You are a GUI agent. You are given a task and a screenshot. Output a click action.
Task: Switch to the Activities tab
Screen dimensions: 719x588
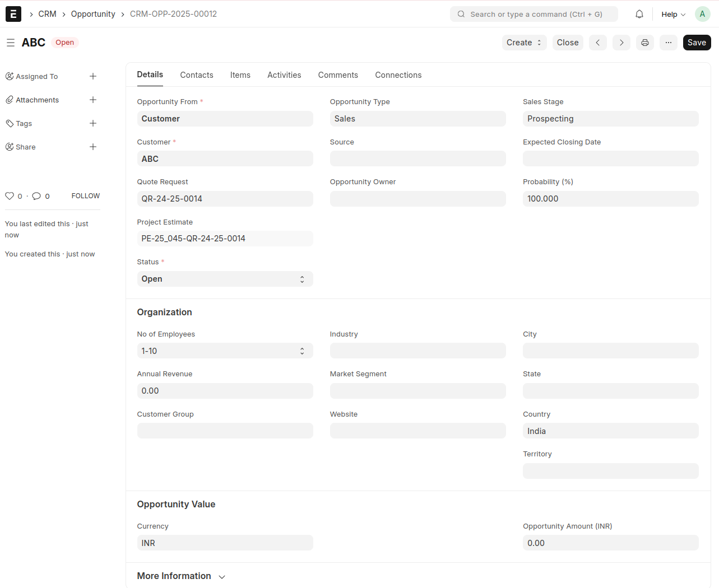click(284, 75)
